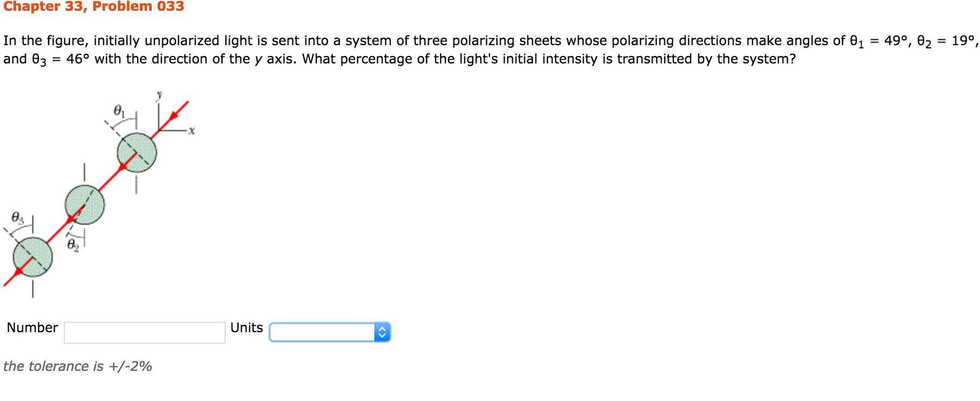Click the dashed polarizing direction line on top sheet
980x401 pixels.
point(146,161)
